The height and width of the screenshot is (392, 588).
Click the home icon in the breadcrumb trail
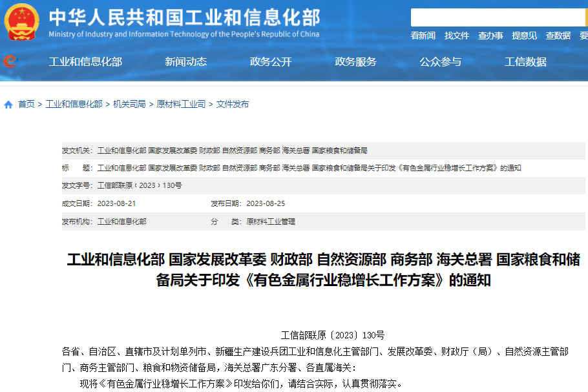coord(7,103)
